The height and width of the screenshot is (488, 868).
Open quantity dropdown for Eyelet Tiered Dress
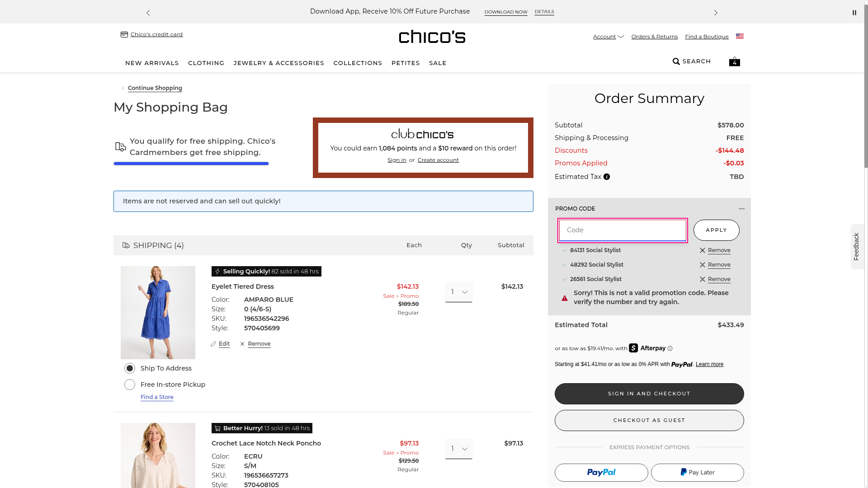click(458, 292)
